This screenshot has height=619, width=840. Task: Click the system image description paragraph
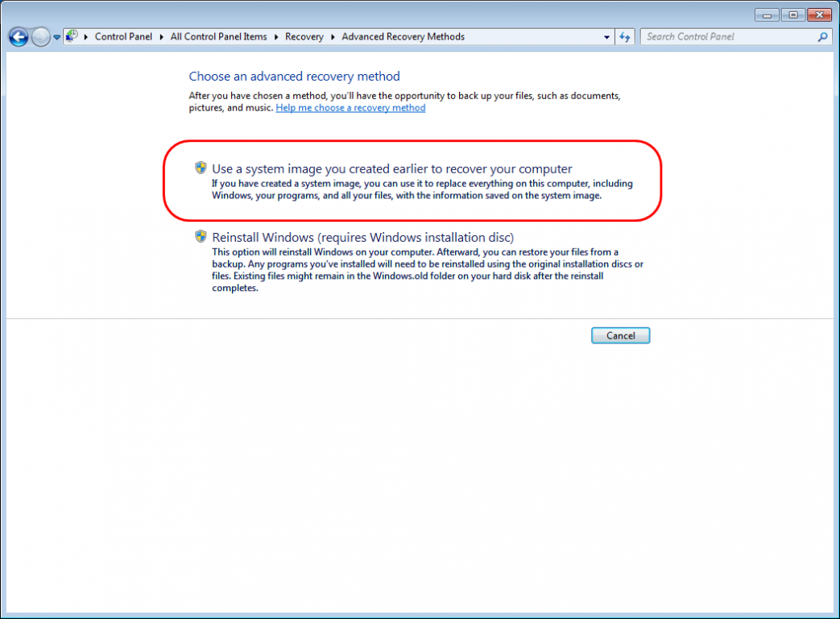tap(422, 189)
